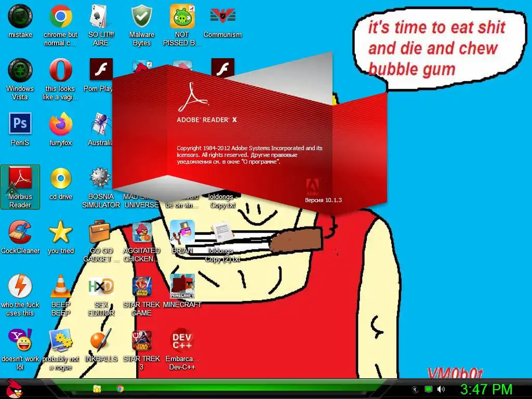Viewport: 532px width, 399px height.
Task: Expand hidden system tray icons arrow
Action: pyautogui.click(x=415, y=390)
